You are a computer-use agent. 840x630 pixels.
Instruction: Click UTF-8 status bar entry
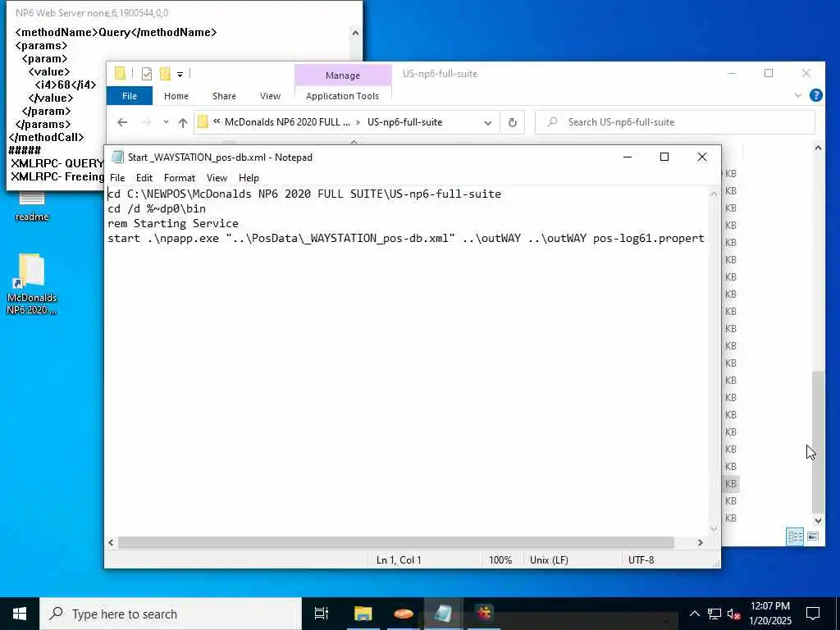coord(641,559)
